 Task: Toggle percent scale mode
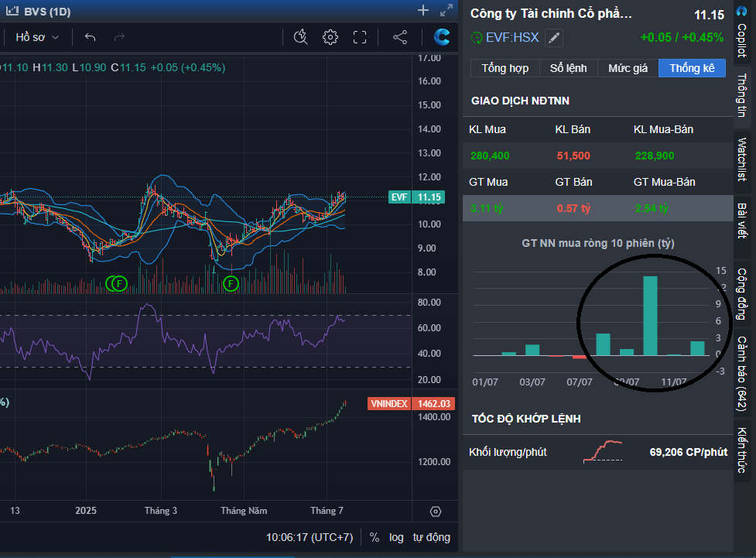point(375,537)
